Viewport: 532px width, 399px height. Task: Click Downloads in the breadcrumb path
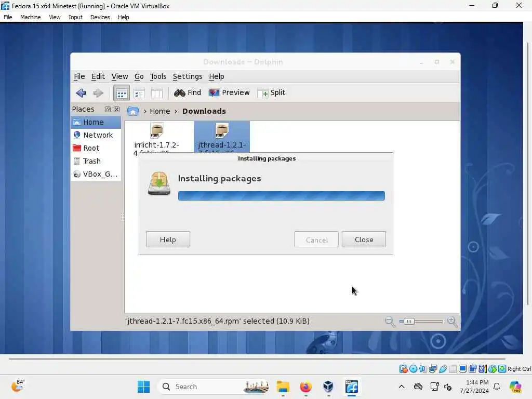click(x=204, y=111)
